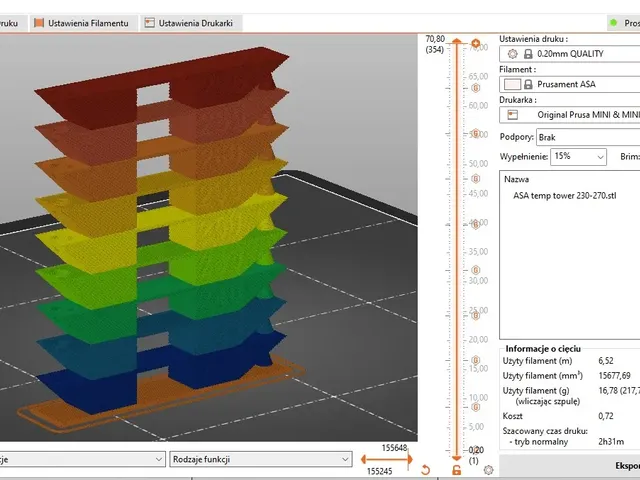The width and height of the screenshot is (640, 480).
Task: Open the view type dropdown left of Rodzaje funkcji
Action: (82, 459)
